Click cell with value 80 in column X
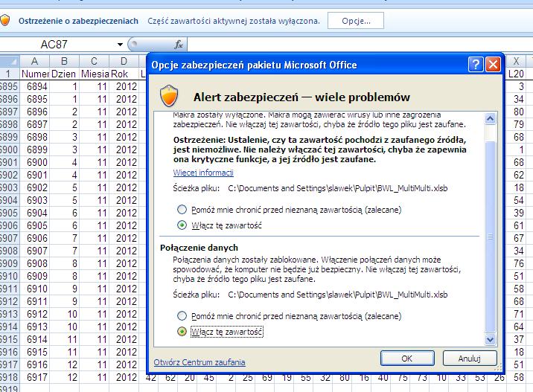This screenshot has height=392, width=533. click(516, 112)
